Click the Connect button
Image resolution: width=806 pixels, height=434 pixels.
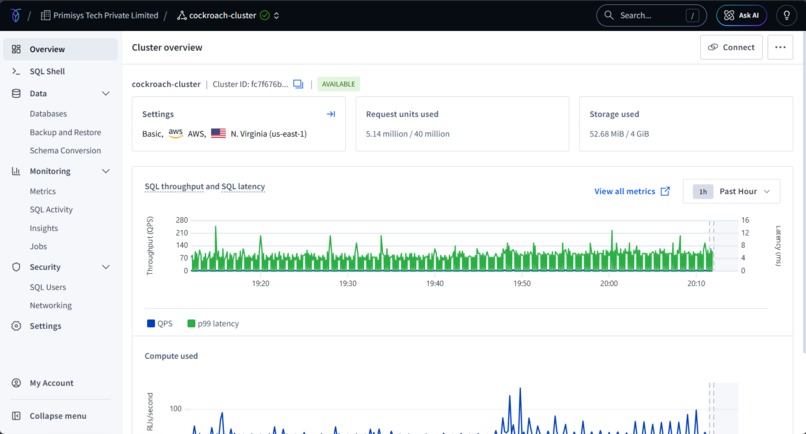click(731, 47)
